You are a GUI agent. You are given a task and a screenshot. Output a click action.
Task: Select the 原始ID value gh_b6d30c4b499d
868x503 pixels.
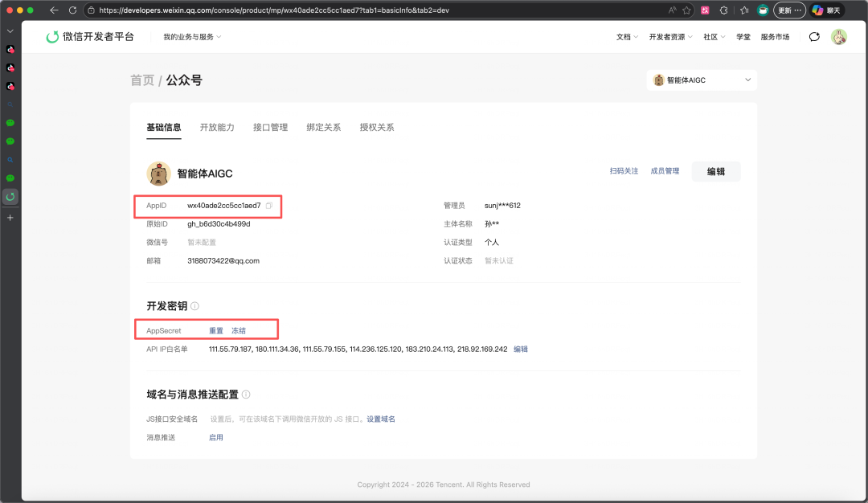click(219, 224)
